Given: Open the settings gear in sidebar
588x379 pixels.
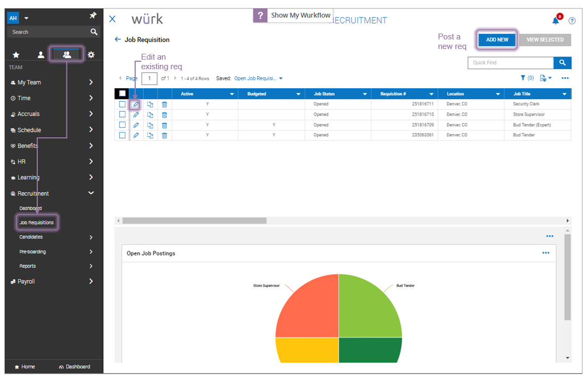Looking at the screenshot, I should [91, 55].
